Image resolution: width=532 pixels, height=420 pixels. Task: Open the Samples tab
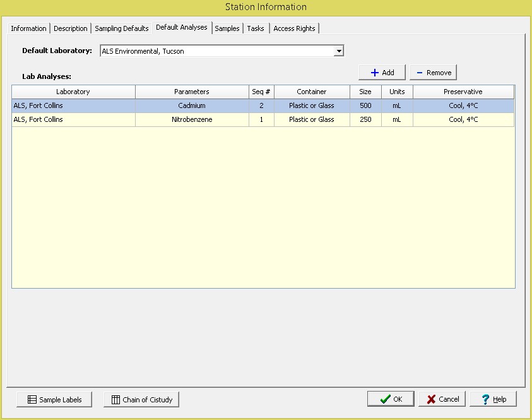[227, 28]
